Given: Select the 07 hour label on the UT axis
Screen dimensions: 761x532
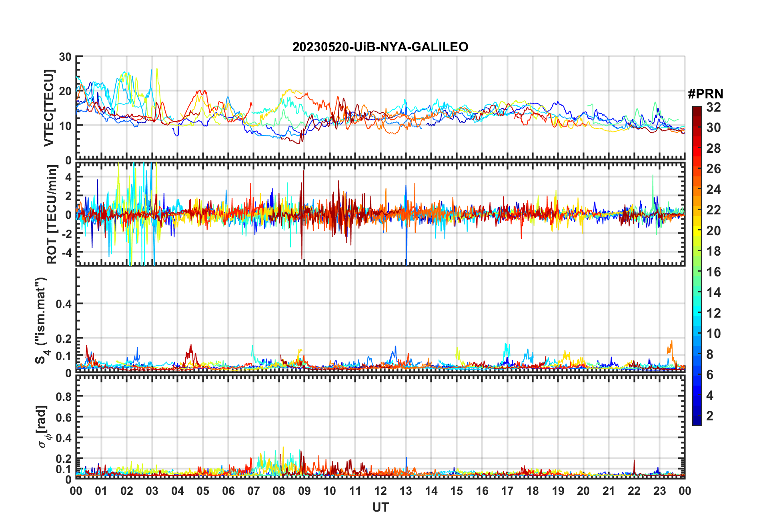Looking at the screenshot, I should tap(254, 491).
